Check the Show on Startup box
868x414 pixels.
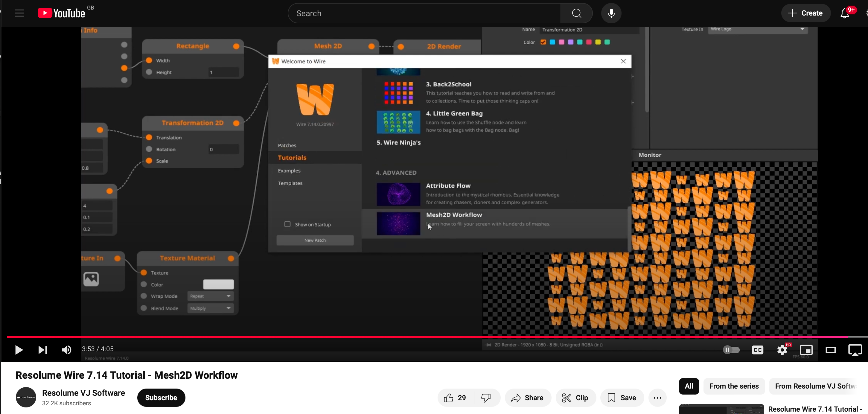pos(287,224)
